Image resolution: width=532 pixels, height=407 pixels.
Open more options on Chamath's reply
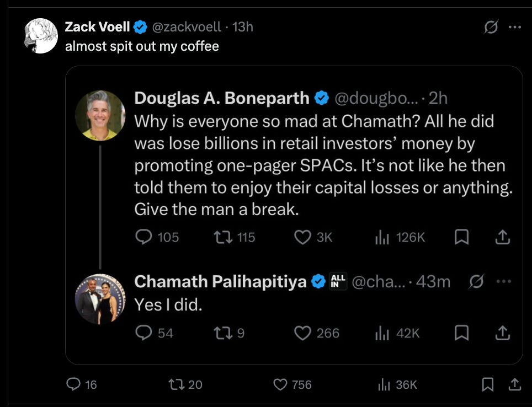501,281
